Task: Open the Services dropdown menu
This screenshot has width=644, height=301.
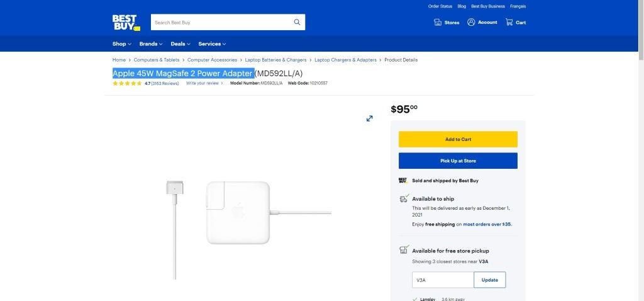Action: pyautogui.click(x=212, y=44)
